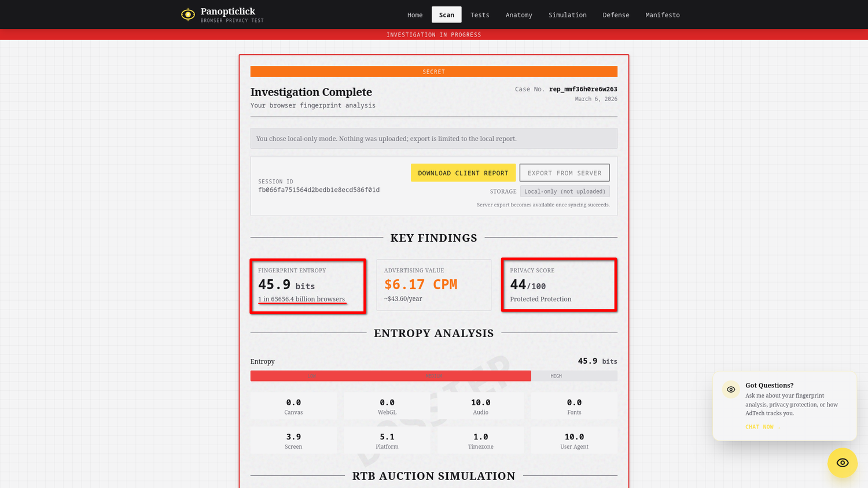
Task: Click the Fonts entropy tile
Action: click(574, 406)
